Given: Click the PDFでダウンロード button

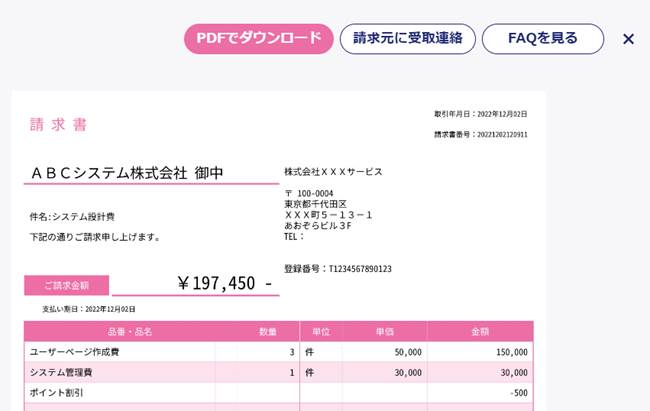Looking at the screenshot, I should click(x=259, y=39).
